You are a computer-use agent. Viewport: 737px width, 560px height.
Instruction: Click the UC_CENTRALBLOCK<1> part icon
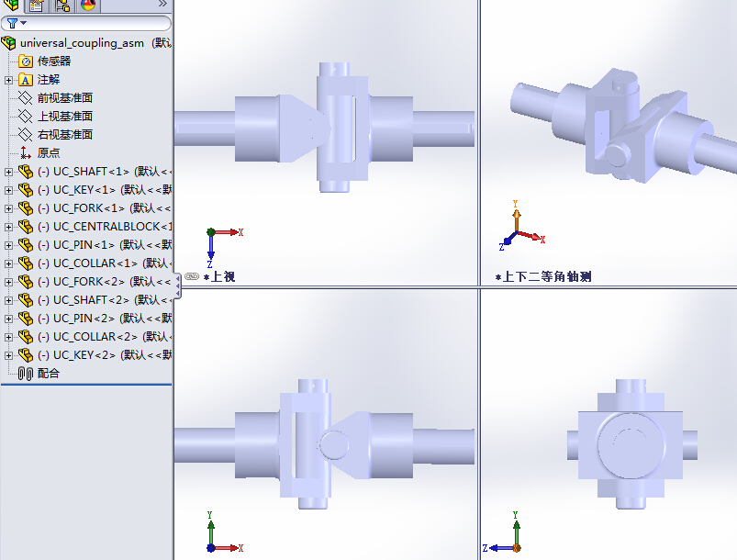(x=26, y=226)
